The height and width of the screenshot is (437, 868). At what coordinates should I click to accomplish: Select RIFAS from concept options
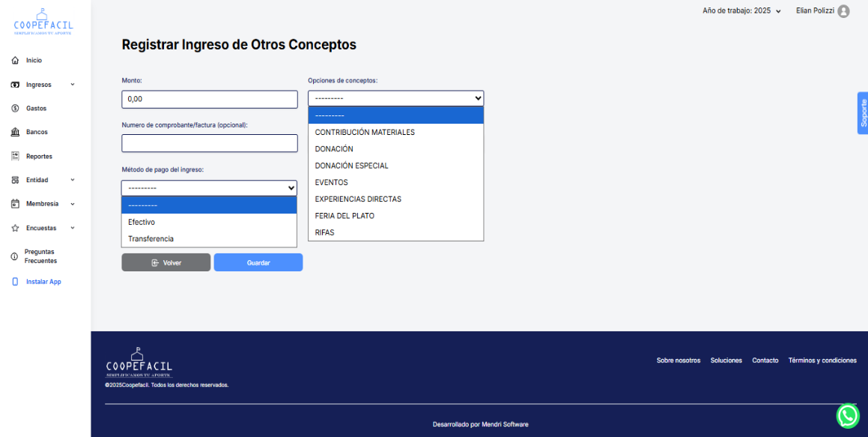pos(324,232)
